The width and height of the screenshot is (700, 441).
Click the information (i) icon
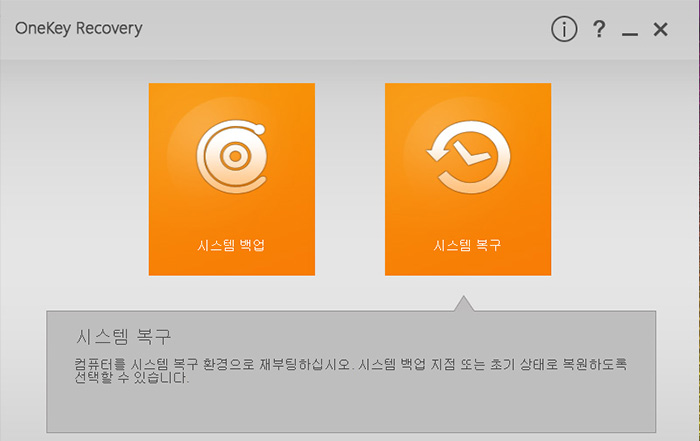pyautogui.click(x=564, y=29)
